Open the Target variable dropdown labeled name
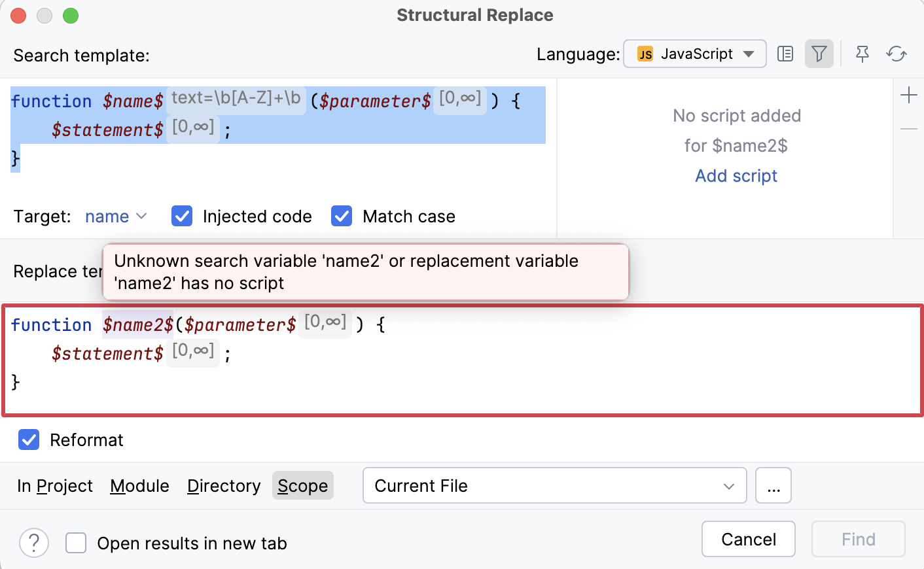Image resolution: width=924 pixels, height=569 pixels. [x=115, y=216]
